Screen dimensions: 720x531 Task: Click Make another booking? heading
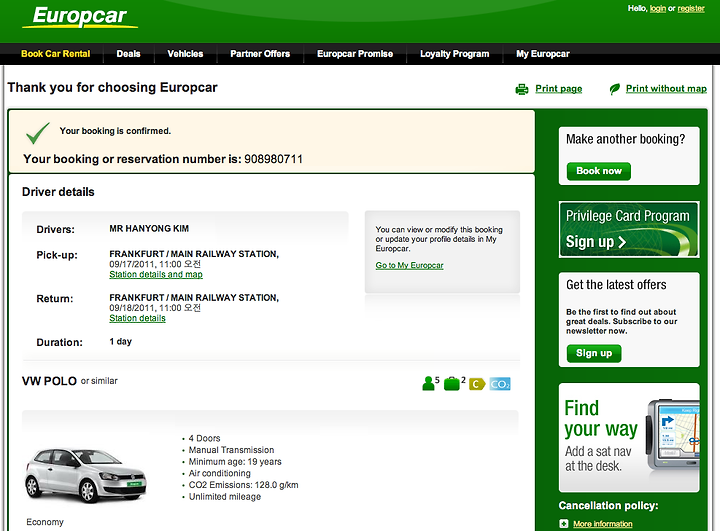(625, 139)
